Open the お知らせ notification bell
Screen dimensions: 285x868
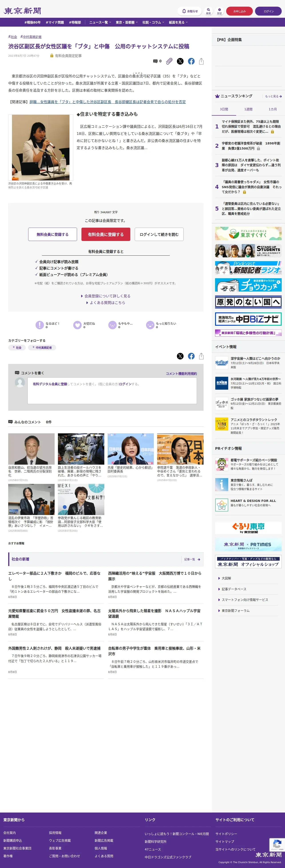(190, 11)
